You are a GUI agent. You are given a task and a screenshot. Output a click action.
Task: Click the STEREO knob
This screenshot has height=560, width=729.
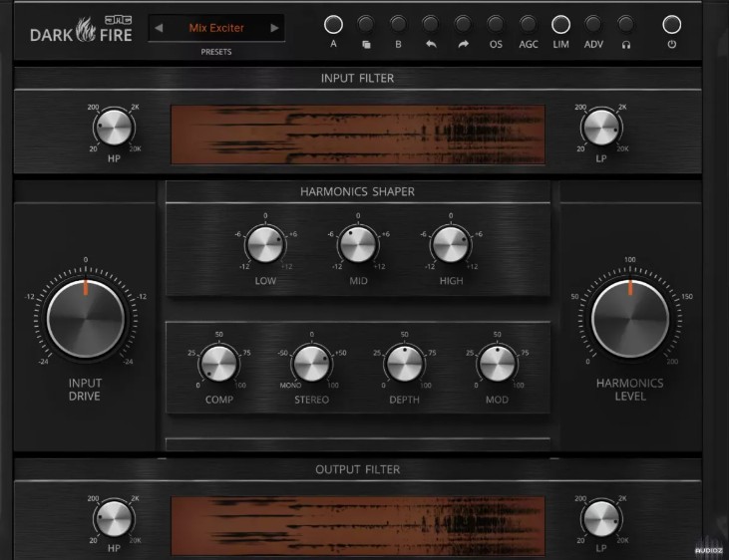311,364
